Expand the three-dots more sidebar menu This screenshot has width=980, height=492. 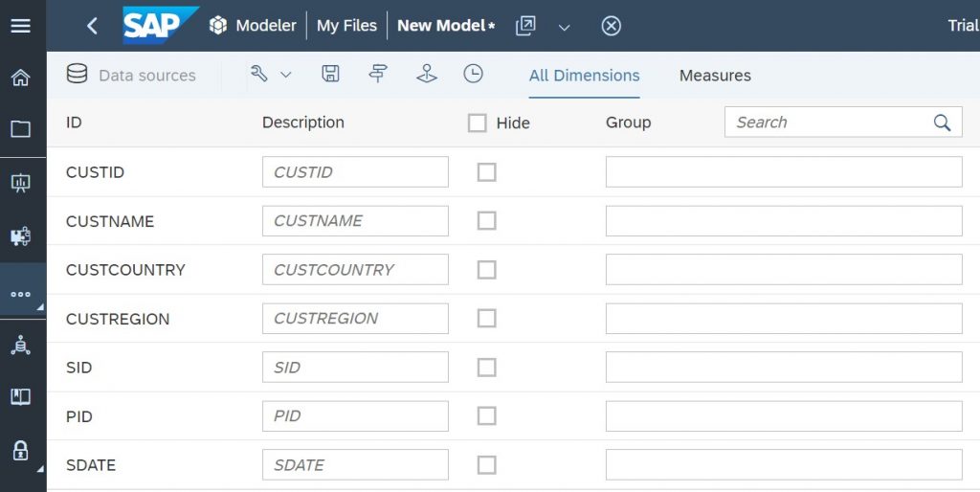point(21,294)
